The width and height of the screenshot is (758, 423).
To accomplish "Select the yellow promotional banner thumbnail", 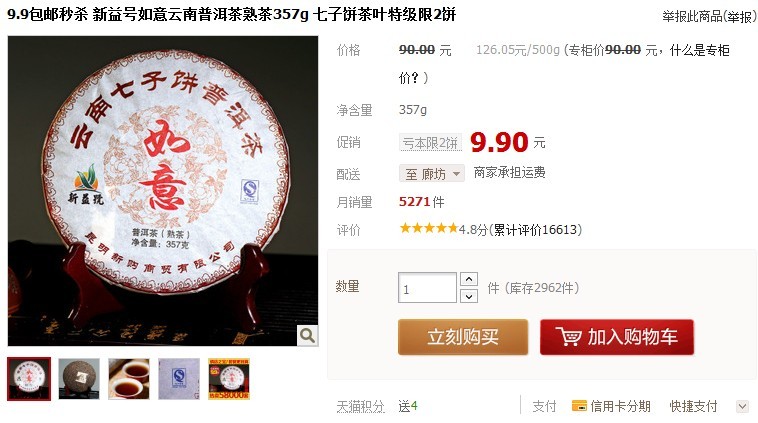I will pos(229,379).
